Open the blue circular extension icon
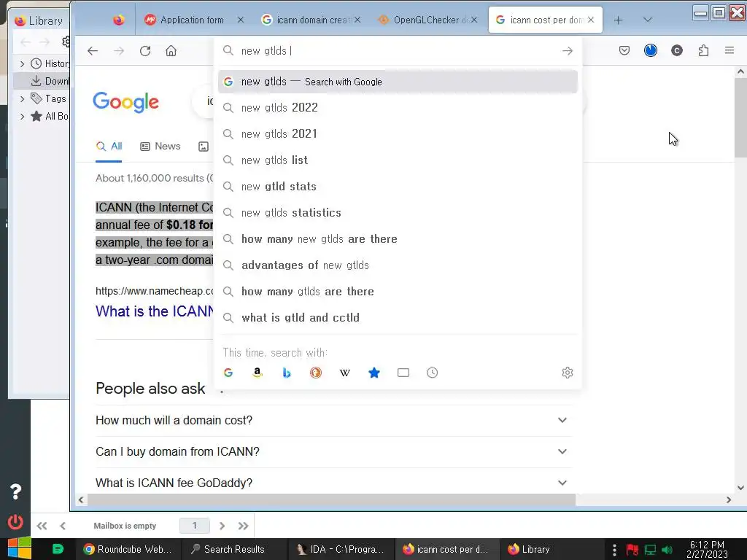Viewport: 747px width, 560px height. (650, 50)
